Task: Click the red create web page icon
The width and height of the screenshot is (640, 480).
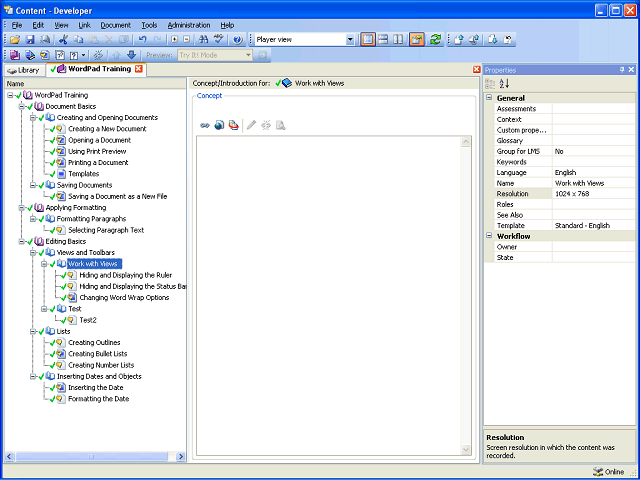Action: [x=233, y=125]
